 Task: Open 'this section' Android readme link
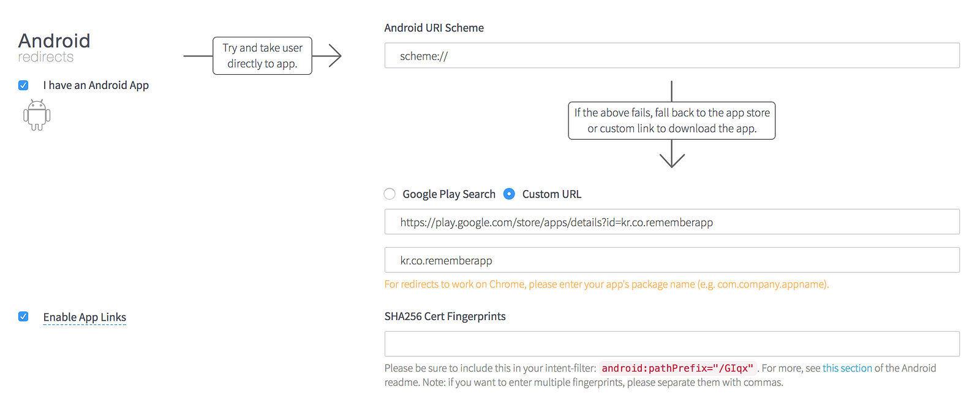(847, 368)
